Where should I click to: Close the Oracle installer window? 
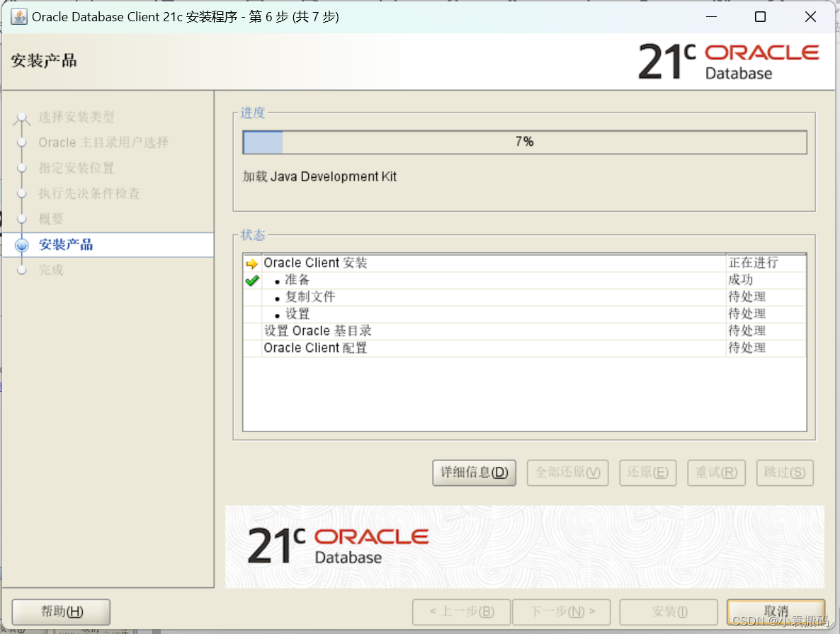pyautogui.click(x=810, y=16)
